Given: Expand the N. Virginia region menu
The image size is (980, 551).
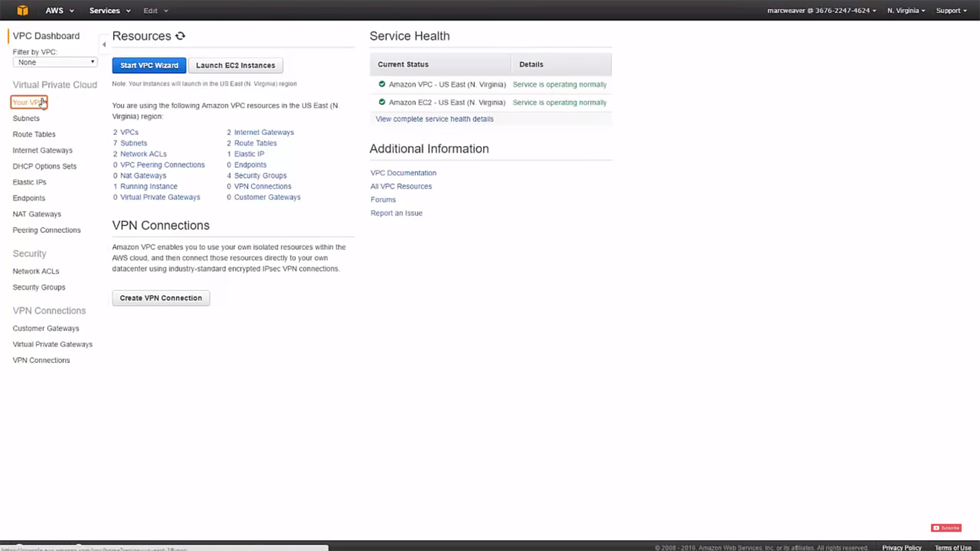Looking at the screenshot, I should tap(905, 11).
